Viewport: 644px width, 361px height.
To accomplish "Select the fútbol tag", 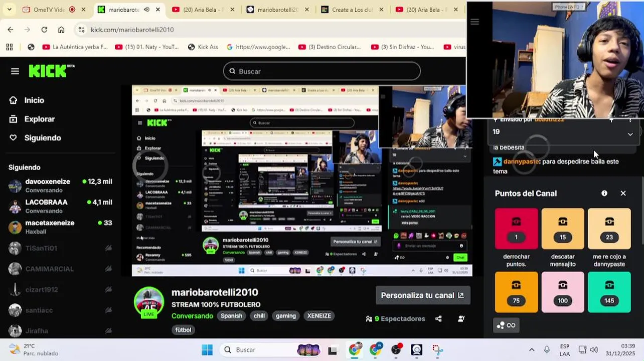I will point(183,330).
